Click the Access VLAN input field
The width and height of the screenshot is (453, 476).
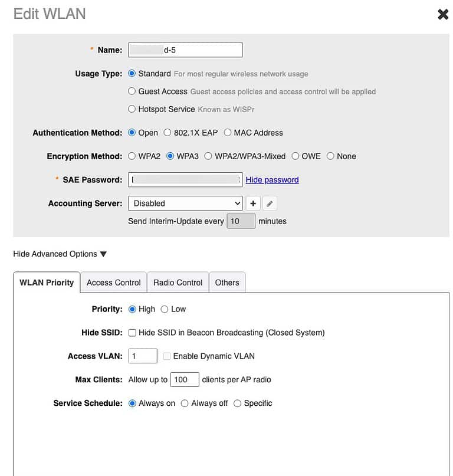click(142, 356)
